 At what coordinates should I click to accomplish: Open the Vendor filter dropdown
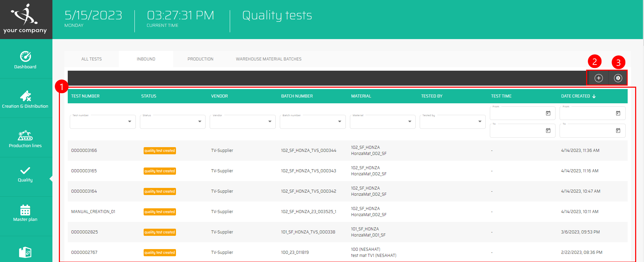click(x=270, y=122)
